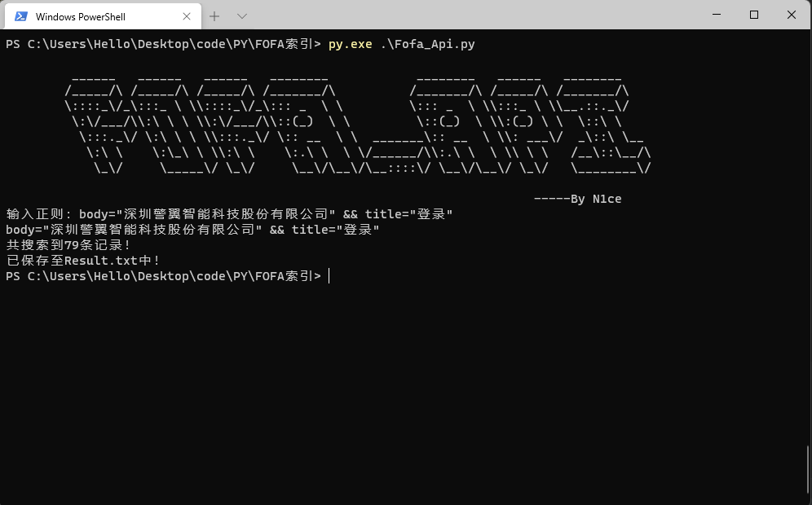This screenshot has width=812, height=505.
Task: Maximize the terminal window
Action: [x=754, y=15]
